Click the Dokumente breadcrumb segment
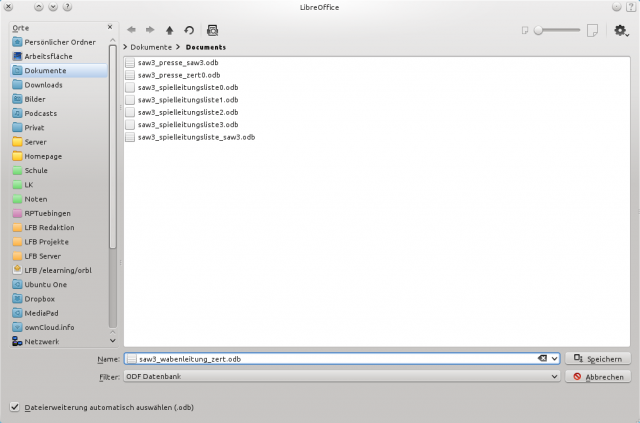Image resolution: width=640 pixels, height=423 pixels. click(151, 47)
